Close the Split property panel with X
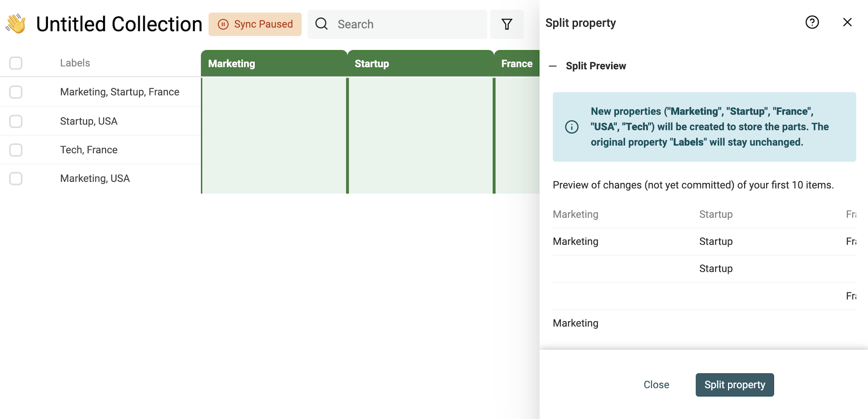 coord(847,22)
